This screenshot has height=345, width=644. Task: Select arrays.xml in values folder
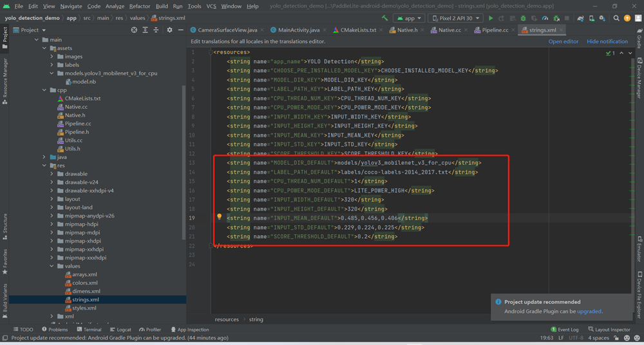(x=81, y=274)
